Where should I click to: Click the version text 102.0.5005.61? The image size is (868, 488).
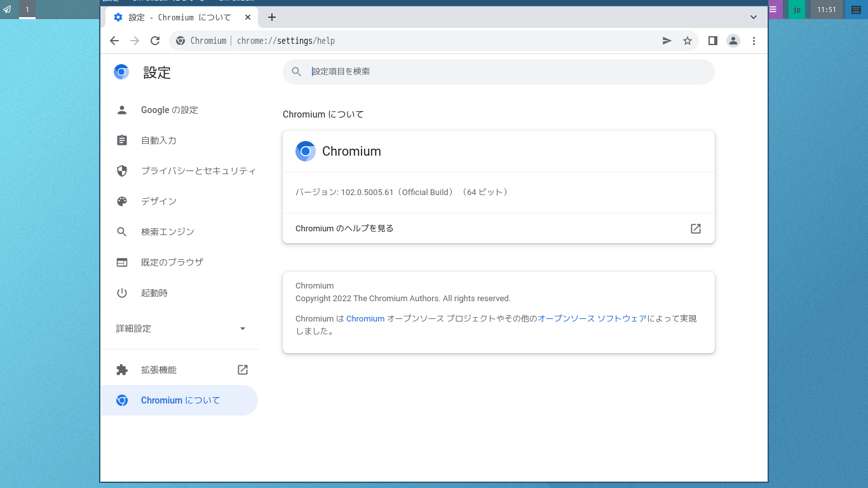pos(367,192)
